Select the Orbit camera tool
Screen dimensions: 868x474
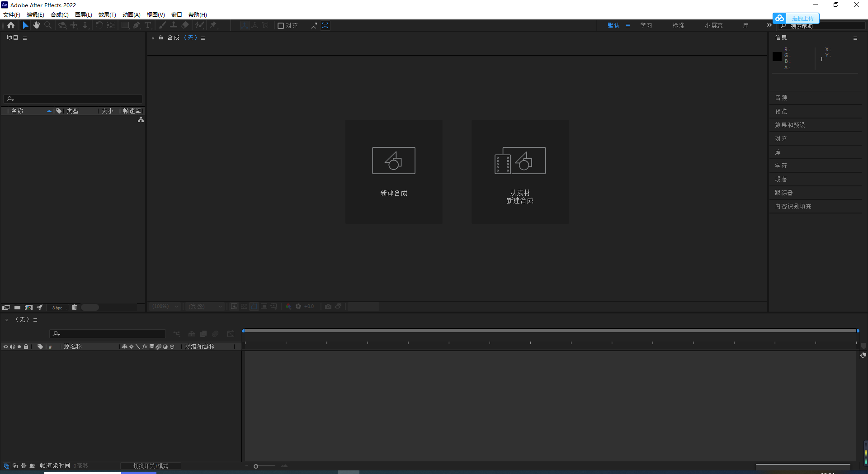[62, 25]
